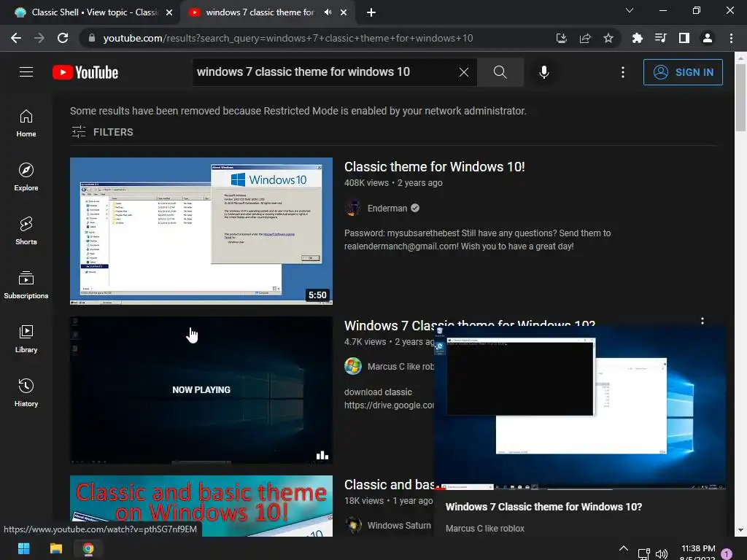Toggle the Chrome side panel icon
Screen dimensions: 747x560
coord(684,38)
